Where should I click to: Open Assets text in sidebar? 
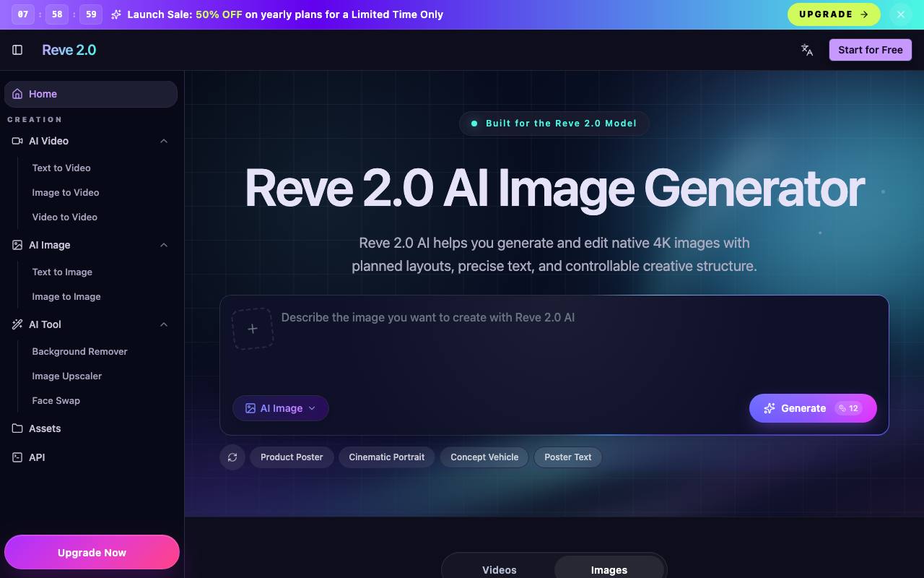click(x=45, y=428)
